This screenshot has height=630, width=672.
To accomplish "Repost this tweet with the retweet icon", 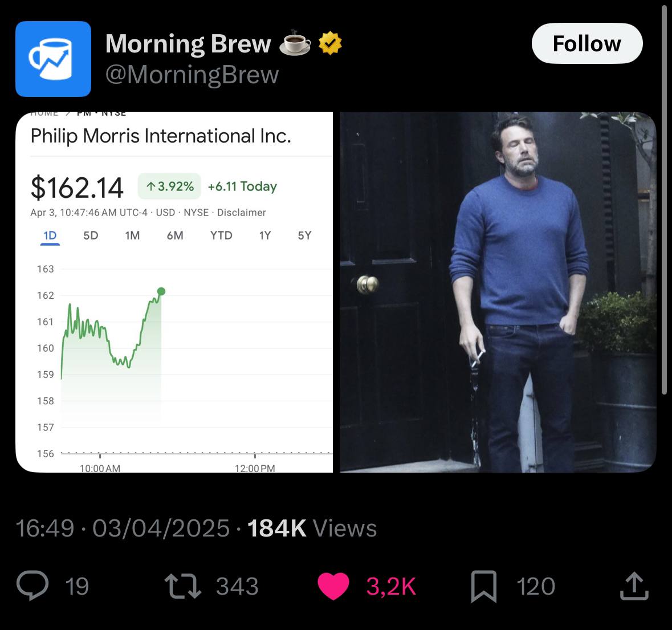I will point(182,586).
